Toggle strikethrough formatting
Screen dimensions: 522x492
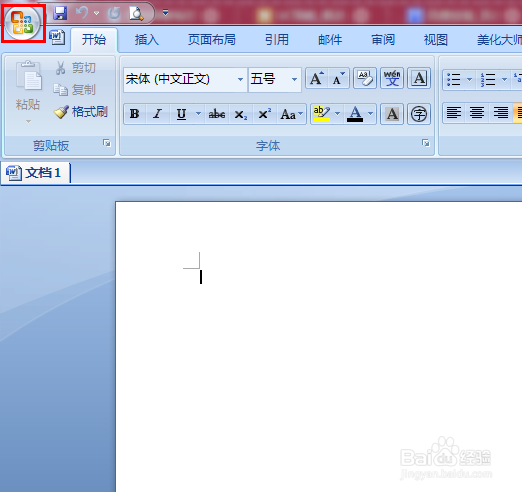point(217,114)
